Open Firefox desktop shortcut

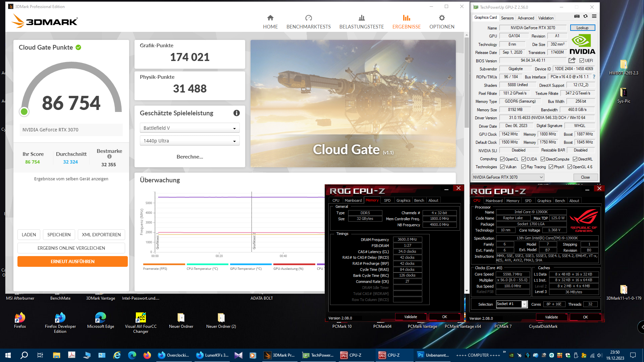coord(20,320)
